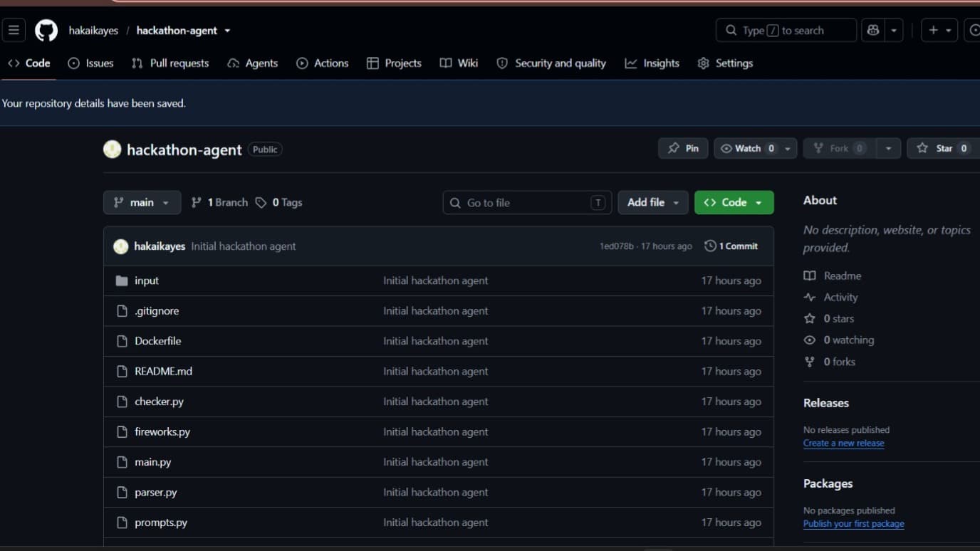
Task: View the 1 Branch link
Action: [x=219, y=202]
